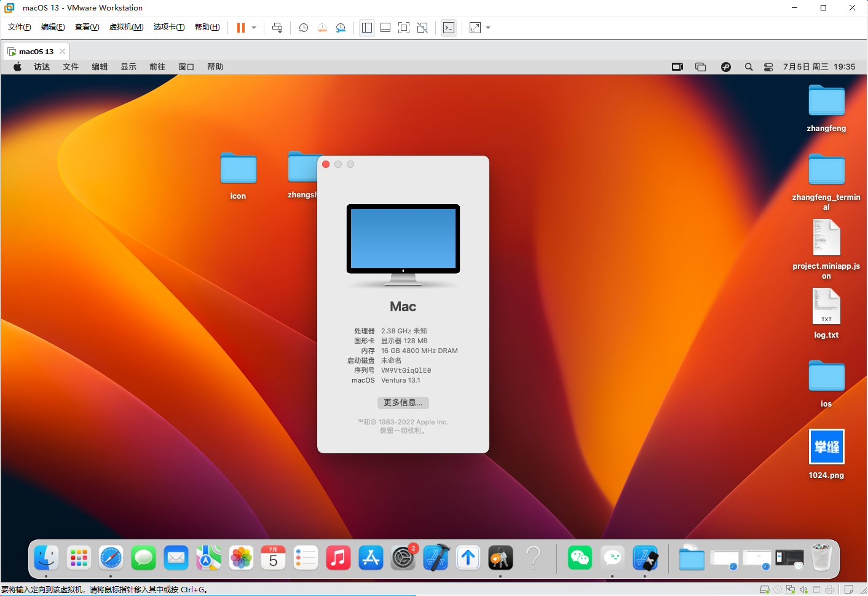Enter full screen mode in VMware toolbar
Screen dimensions: 868x596
point(404,28)
